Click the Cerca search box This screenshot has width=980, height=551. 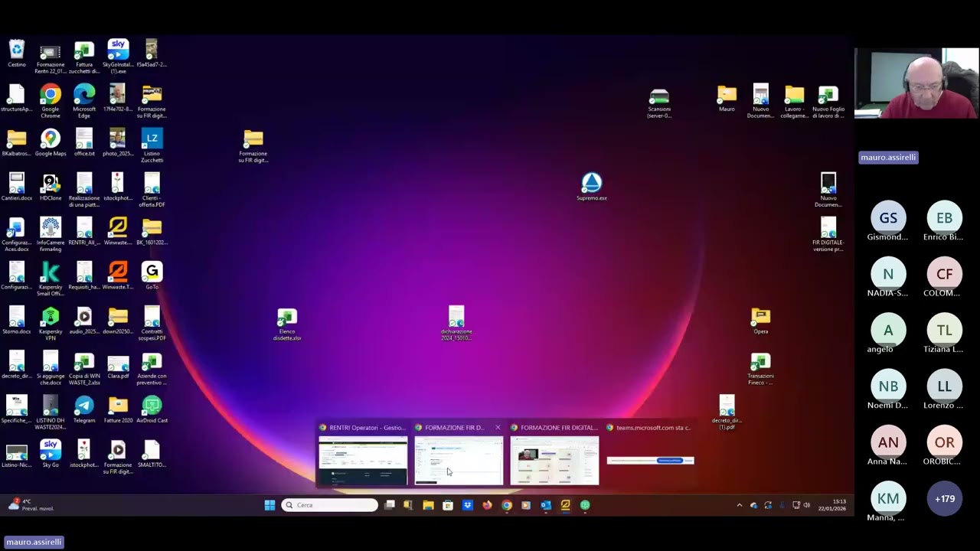(330, 505)
